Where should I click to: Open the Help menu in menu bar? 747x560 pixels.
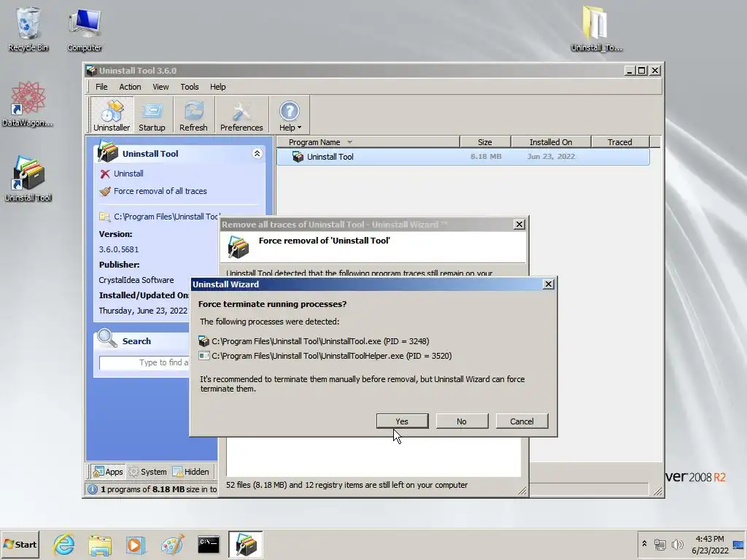coord(217,87)
